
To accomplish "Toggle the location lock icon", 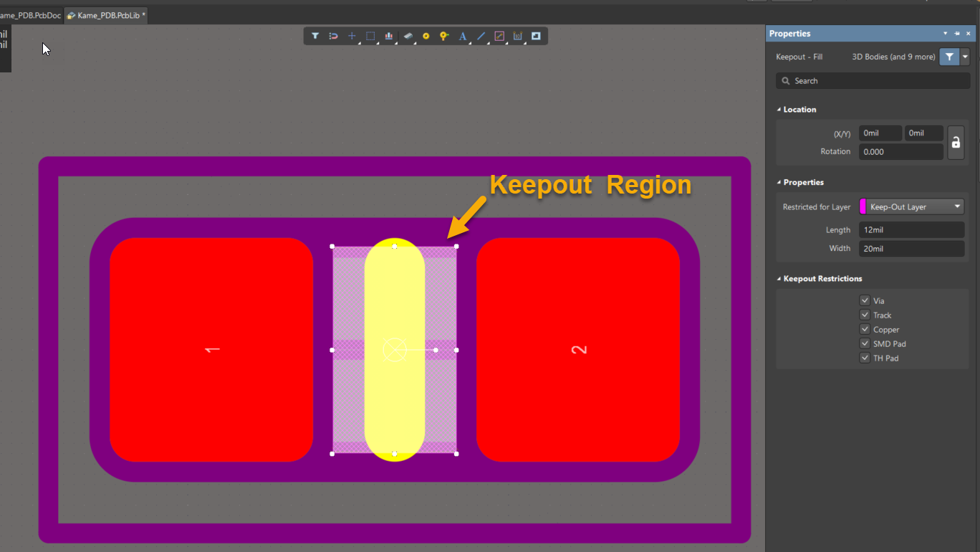I will [x=956, y=142].
